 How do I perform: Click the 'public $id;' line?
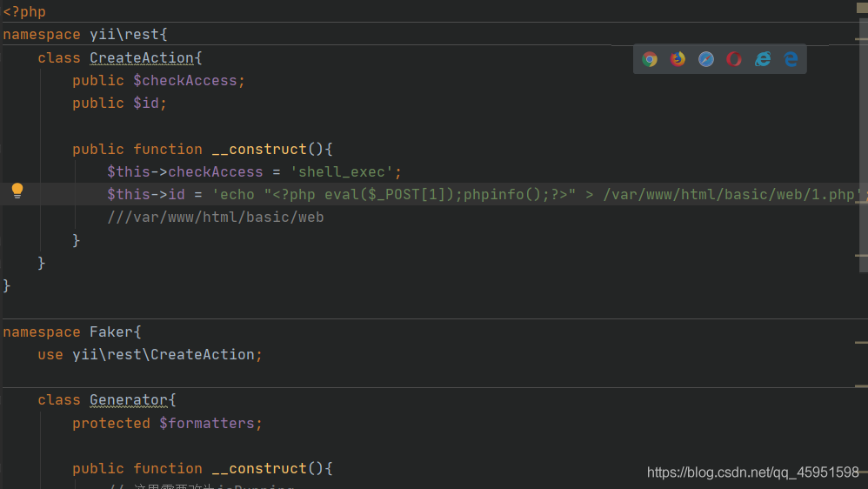pos(119,104)
